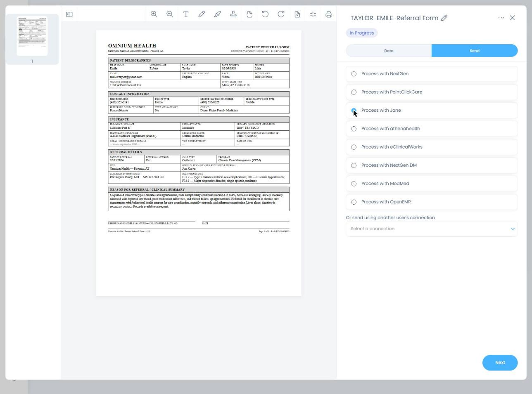Click the delete page icon
This screenshot has width=532, height=394.
point(297,14)
